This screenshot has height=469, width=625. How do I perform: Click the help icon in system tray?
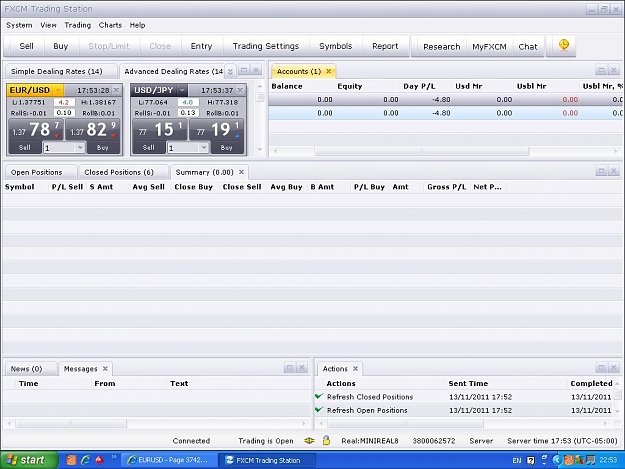tap(531, 460)
